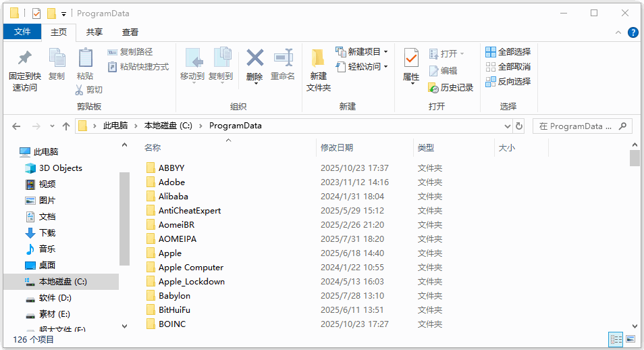Image resolution: width=644 pixels, height=350 pixels.
Task: Click the Refresh icon beside address bar
Action: [519, 126]
